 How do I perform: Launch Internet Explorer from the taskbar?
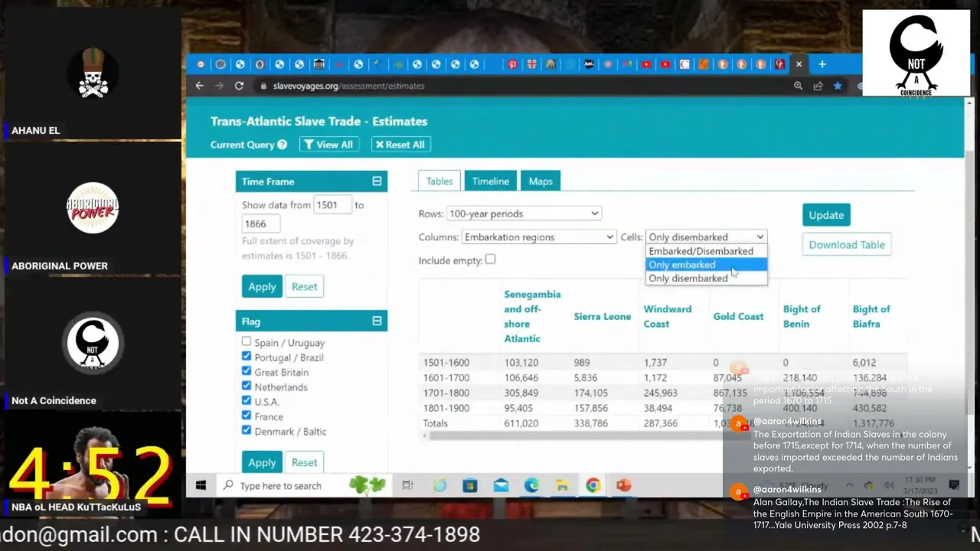(439, 485)
